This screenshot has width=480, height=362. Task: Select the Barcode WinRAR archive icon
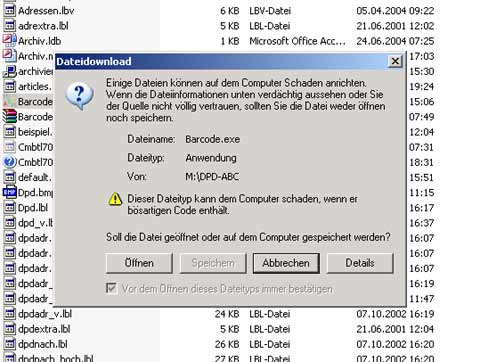pyautogui.click(x=9, y=117)
